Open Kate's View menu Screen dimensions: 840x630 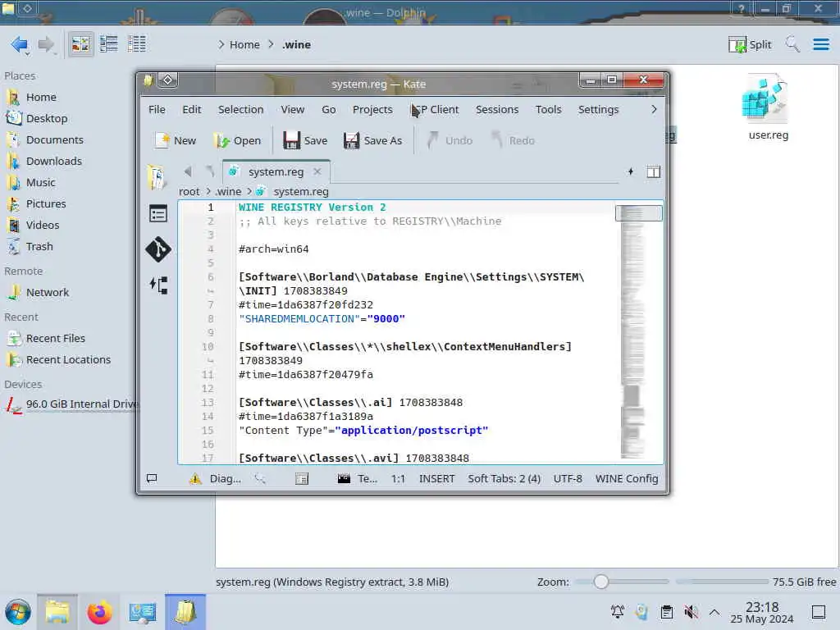click(293, 109)
